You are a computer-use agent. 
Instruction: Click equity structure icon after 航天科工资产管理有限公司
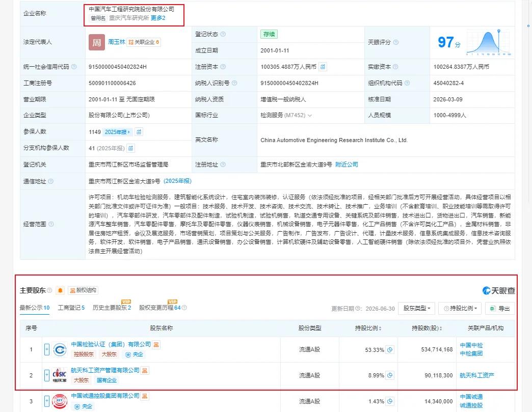(145, 370)
